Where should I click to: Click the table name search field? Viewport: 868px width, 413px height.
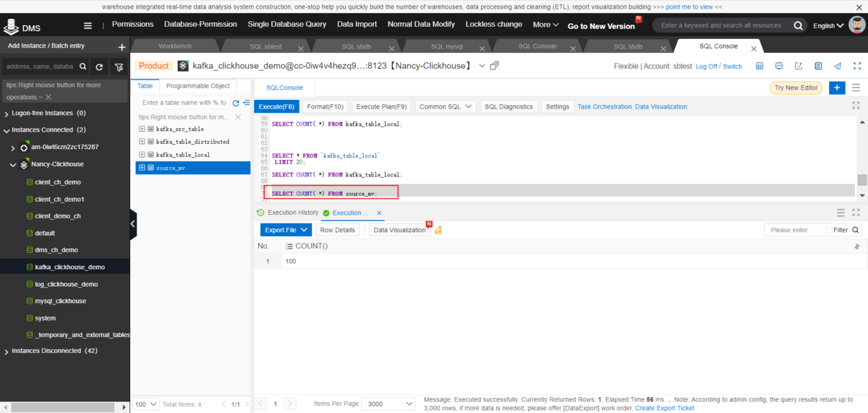(184, 103)
